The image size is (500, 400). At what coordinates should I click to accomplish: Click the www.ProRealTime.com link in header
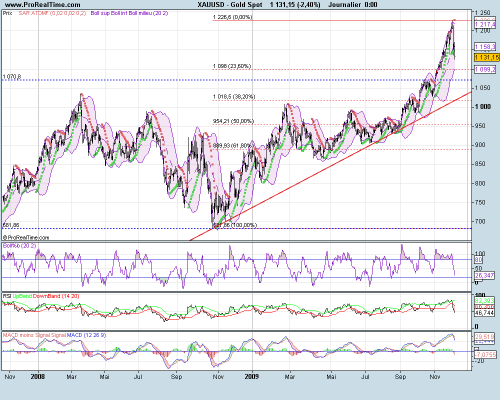coord(42,5)
